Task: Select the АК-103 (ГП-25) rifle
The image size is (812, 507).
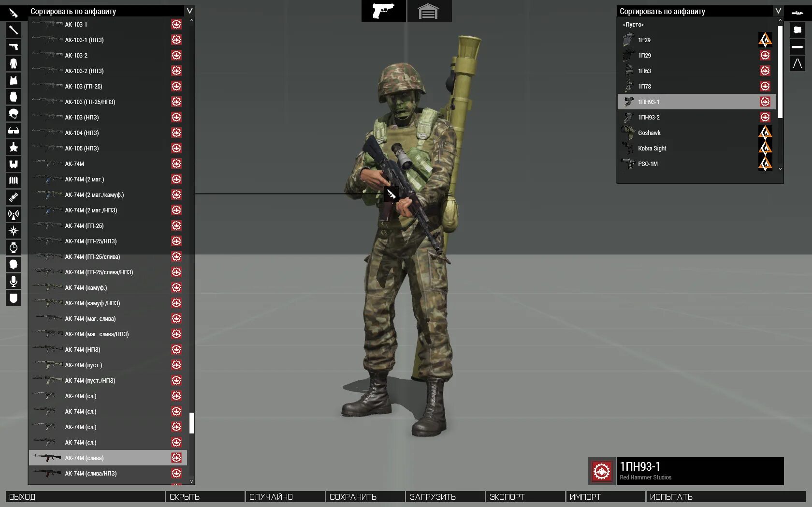Action: pos(108,86)
